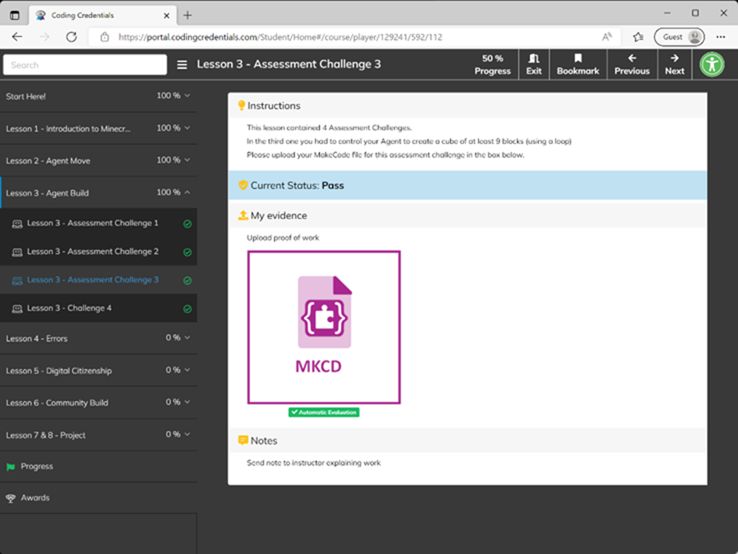Open a new browser tab
This screenshot has width=738, height=554.
click(x=187, y=15)
